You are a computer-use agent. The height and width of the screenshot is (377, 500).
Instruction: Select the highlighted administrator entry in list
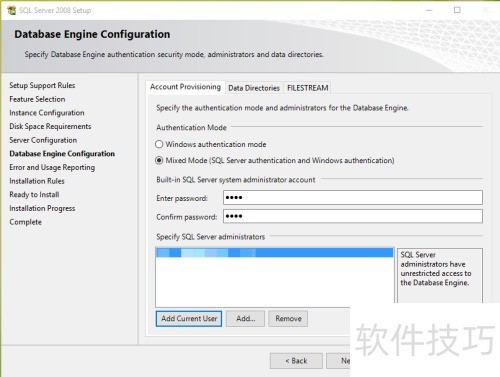coord(274,253)
